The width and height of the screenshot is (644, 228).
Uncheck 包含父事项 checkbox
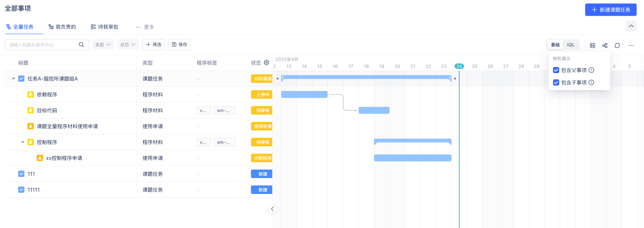point(556,70)
